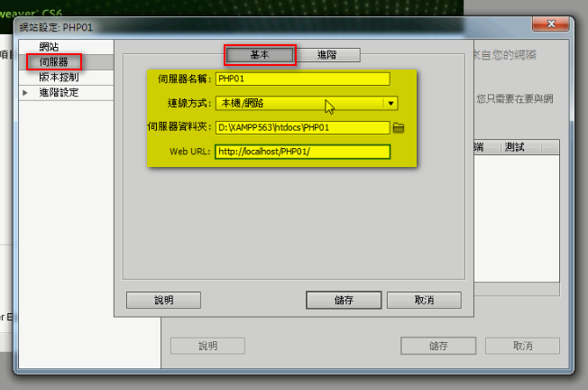Select 伺服器 in the sidebar
The image size is (588, 390).
(53, 62)
